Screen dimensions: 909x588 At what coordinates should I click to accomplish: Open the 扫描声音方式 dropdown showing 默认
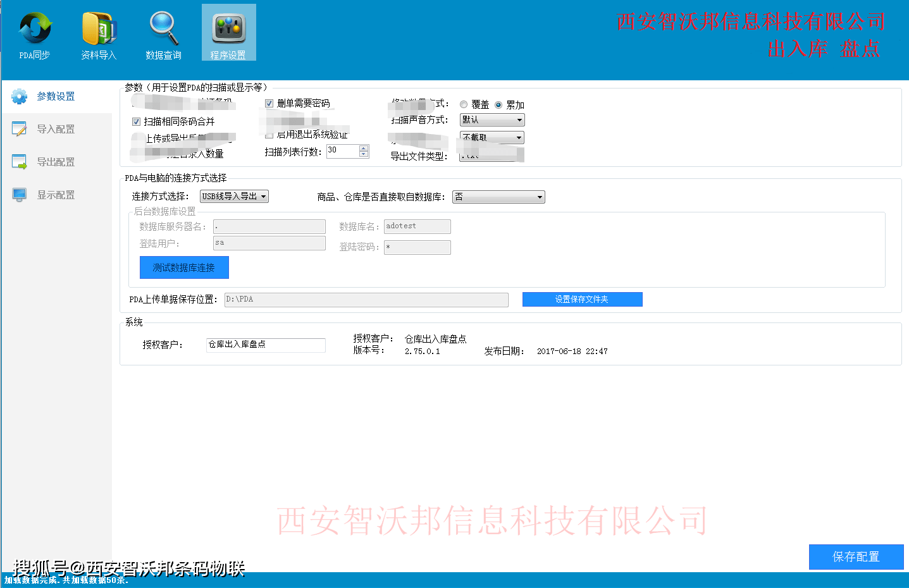[x=492, y=119]
